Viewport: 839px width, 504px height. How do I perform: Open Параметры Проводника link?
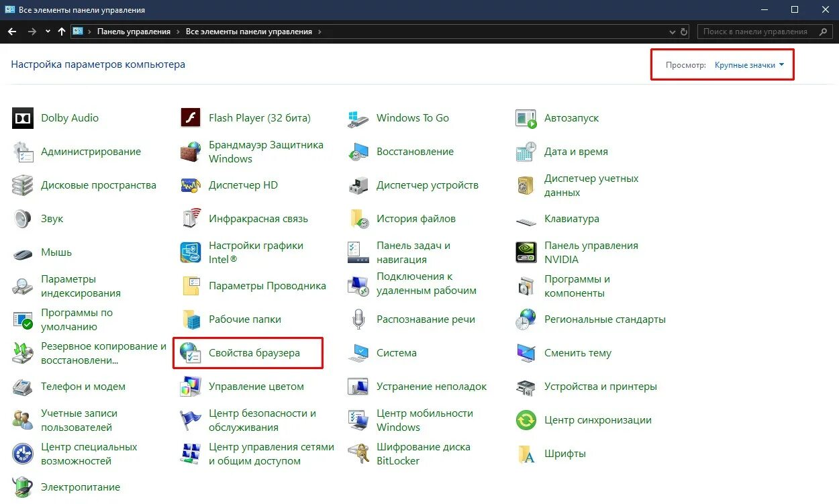(x=267, y=286)
